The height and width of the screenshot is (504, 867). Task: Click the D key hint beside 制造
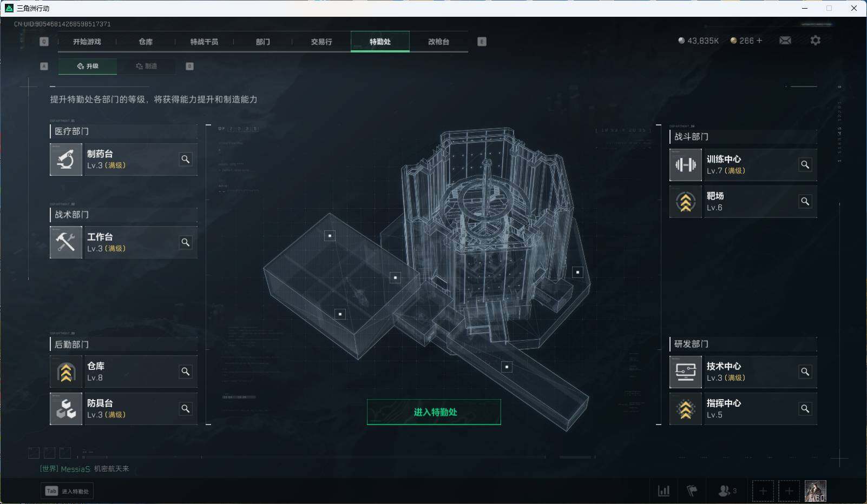(x=189, y=66)
